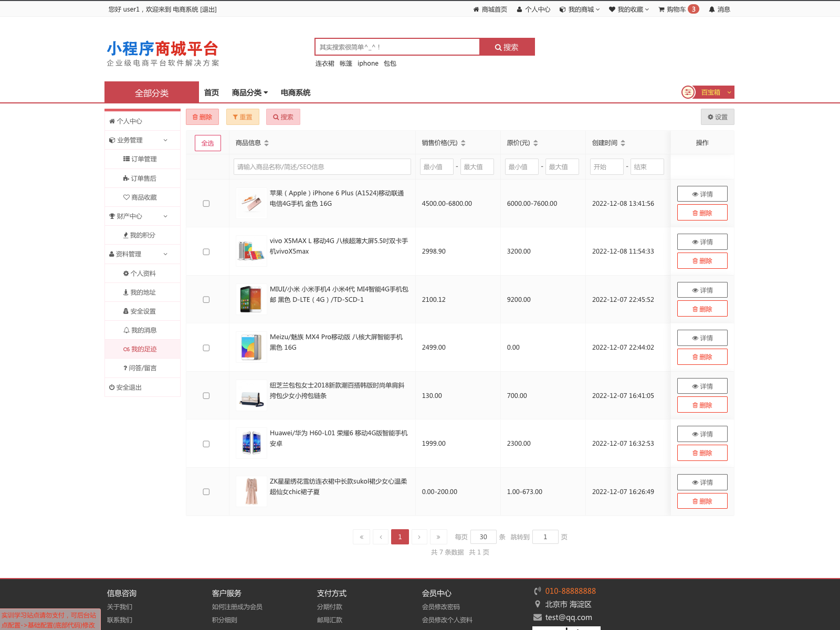Click magnifier icon in toolbar 搜索 button
This screenshot has width=840, height=630.
[x=276, y=117]
